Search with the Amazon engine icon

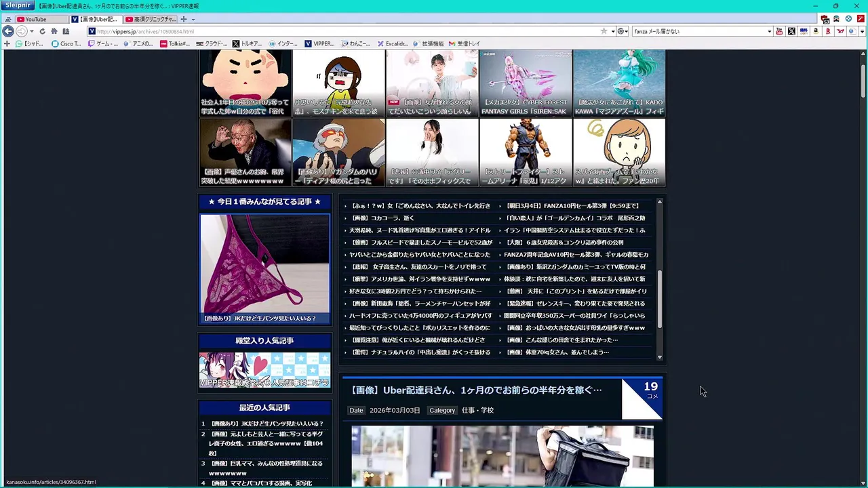816,31
